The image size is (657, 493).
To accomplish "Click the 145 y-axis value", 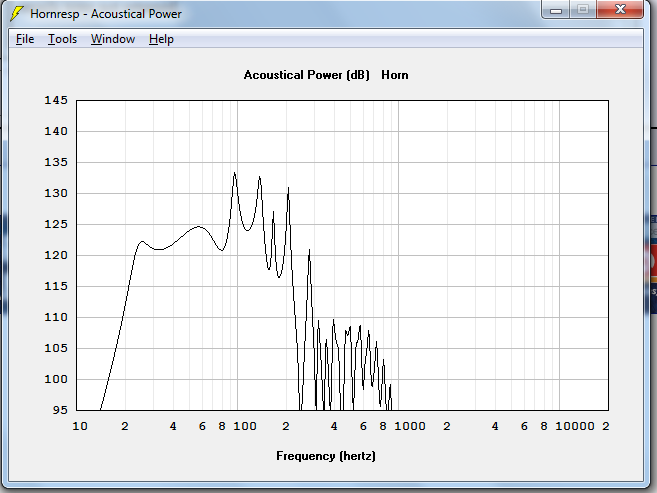I will [x=56, y=100].
